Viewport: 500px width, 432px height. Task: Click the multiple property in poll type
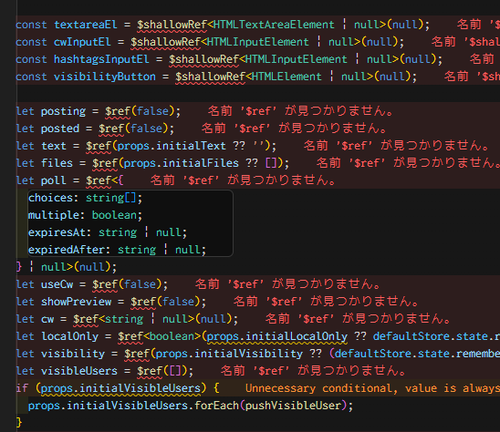click(x=53, y=215)
